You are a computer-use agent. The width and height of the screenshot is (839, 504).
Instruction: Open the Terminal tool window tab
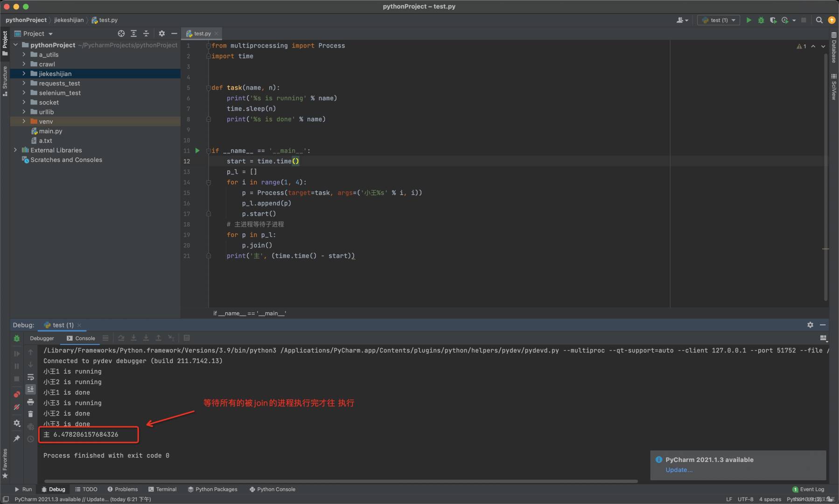[x=162, y=489]
